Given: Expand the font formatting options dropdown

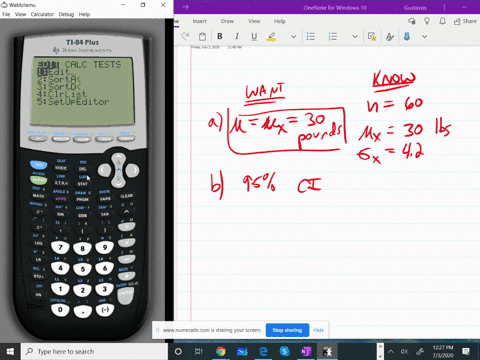Looking at the screenshot, I should [x=293, y=37].
